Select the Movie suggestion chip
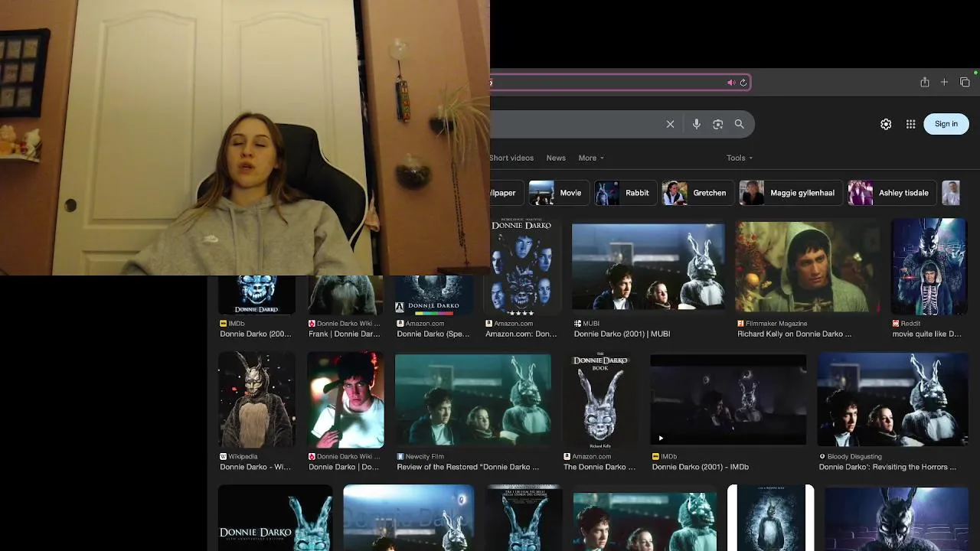The image size is (980, 551). tap(558, 193)
